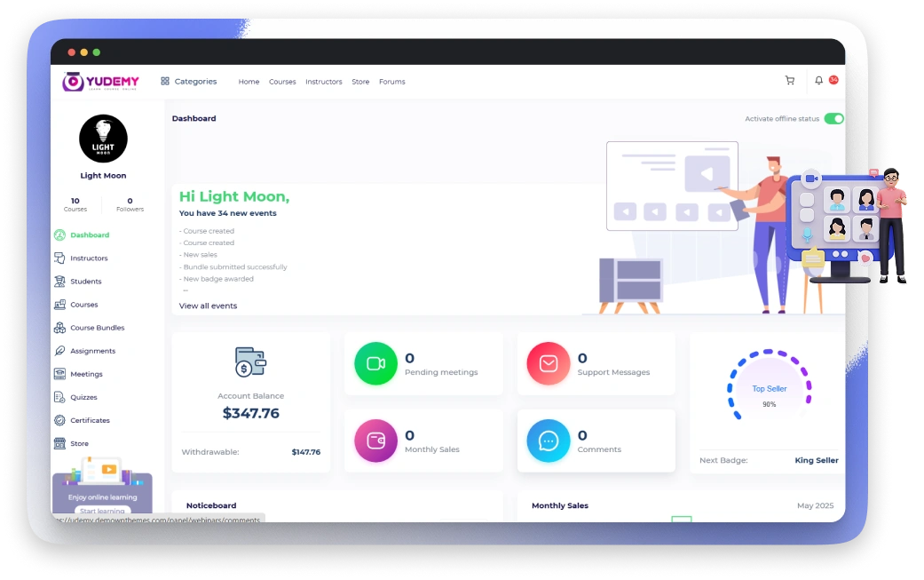Click the Monthly Sales chart heading
924x580 pixels.
click(560, 505)
